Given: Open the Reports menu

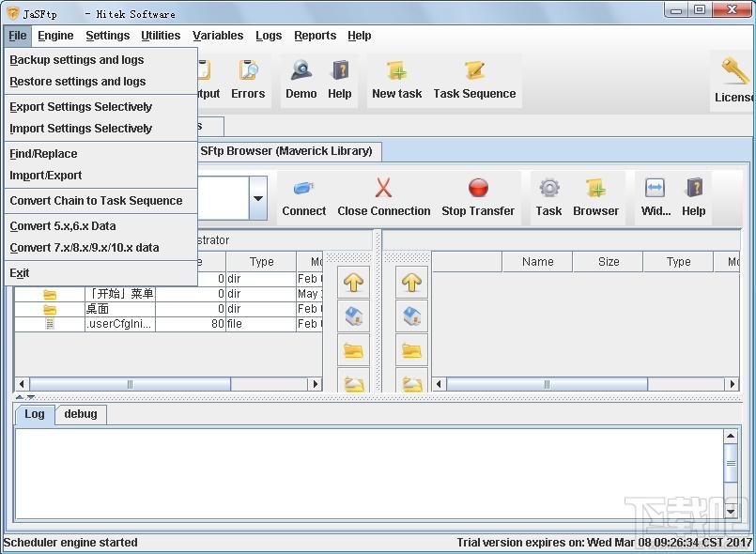Looking at the screenshot, I should click(x=315, y=36).
